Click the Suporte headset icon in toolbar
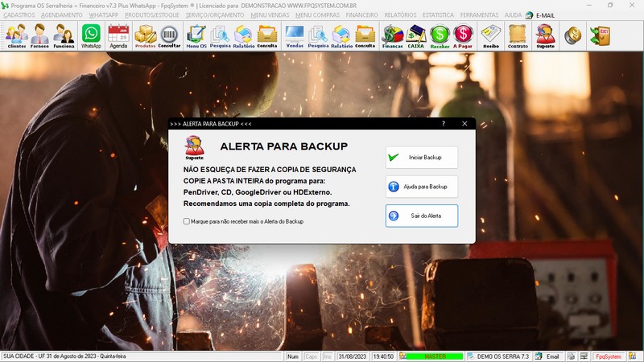Viewport: 644px width, 362px height. (546, 35)
